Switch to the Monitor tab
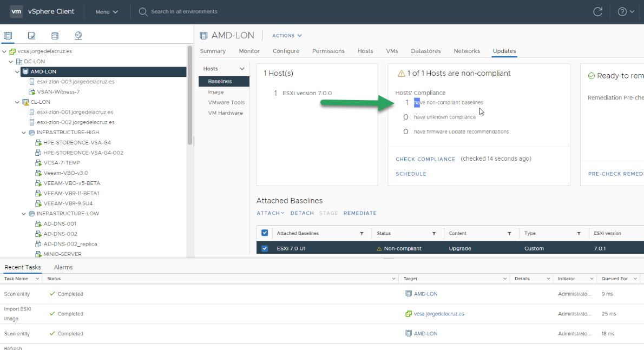The width and height of the screenshot is (644, 350). tap(249, 51)
